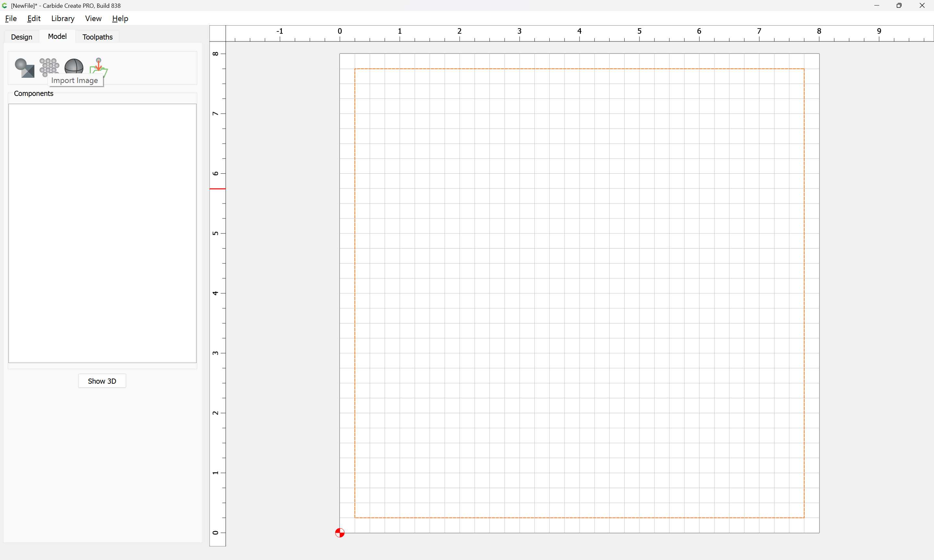934x560 pixels.
Task: Switch to the Design tab
Action: click(21, 37)
